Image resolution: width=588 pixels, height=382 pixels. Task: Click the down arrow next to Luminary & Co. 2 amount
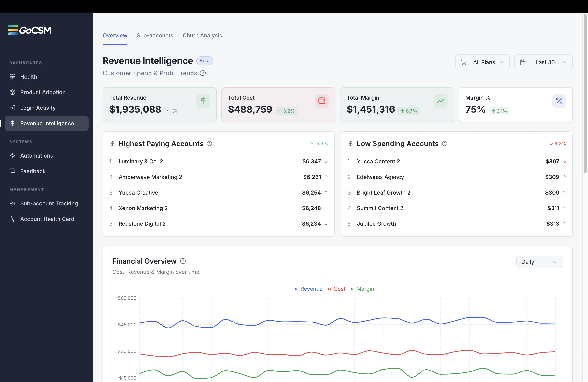tap(326, 161)
